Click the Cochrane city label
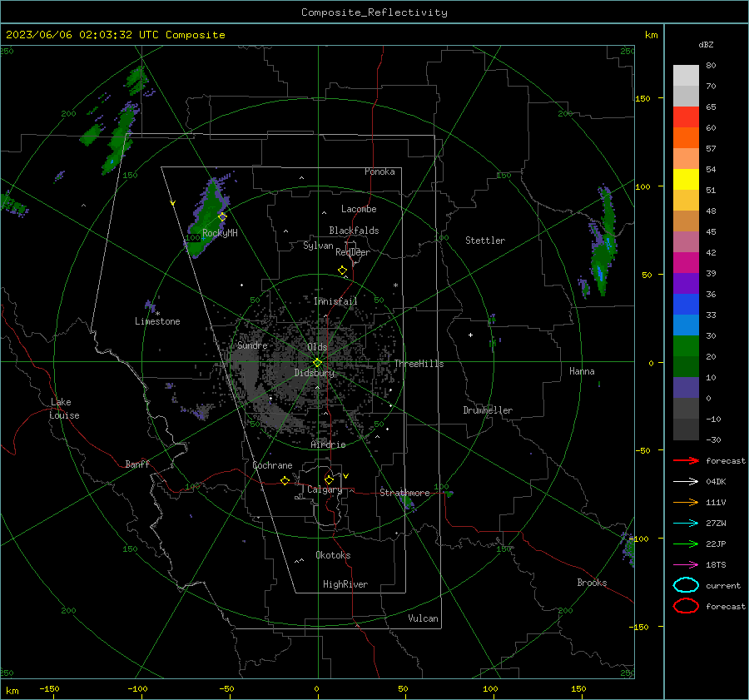 pyautogui.click(x=272, y=465)
